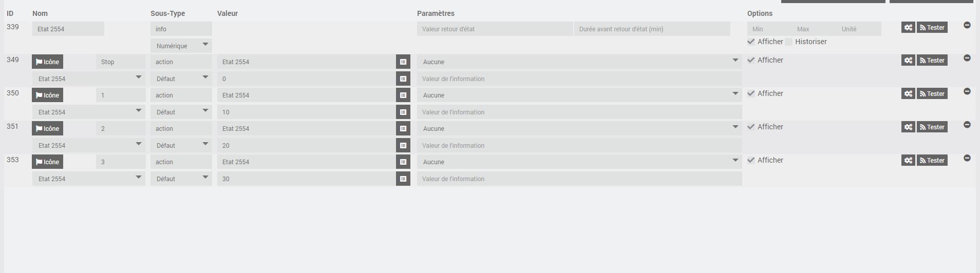
Task: Uncheck Afficher for command 349
Action: tap(751, 60)
